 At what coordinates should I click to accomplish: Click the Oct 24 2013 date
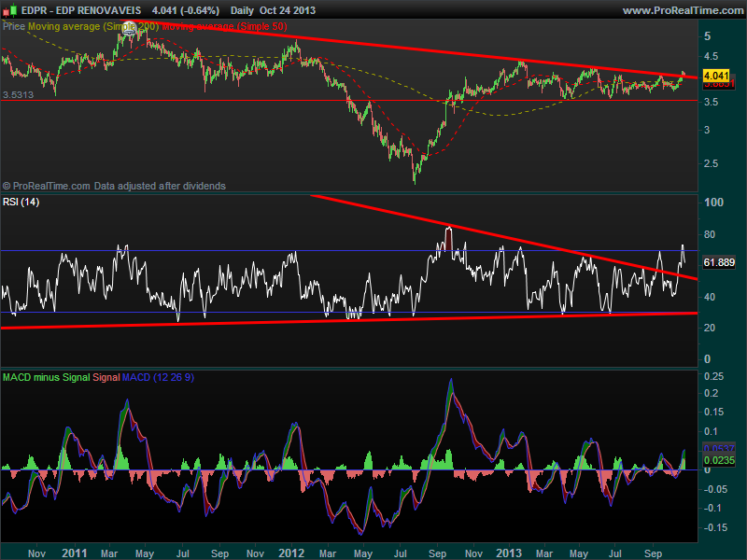click(x=288, y=10)
